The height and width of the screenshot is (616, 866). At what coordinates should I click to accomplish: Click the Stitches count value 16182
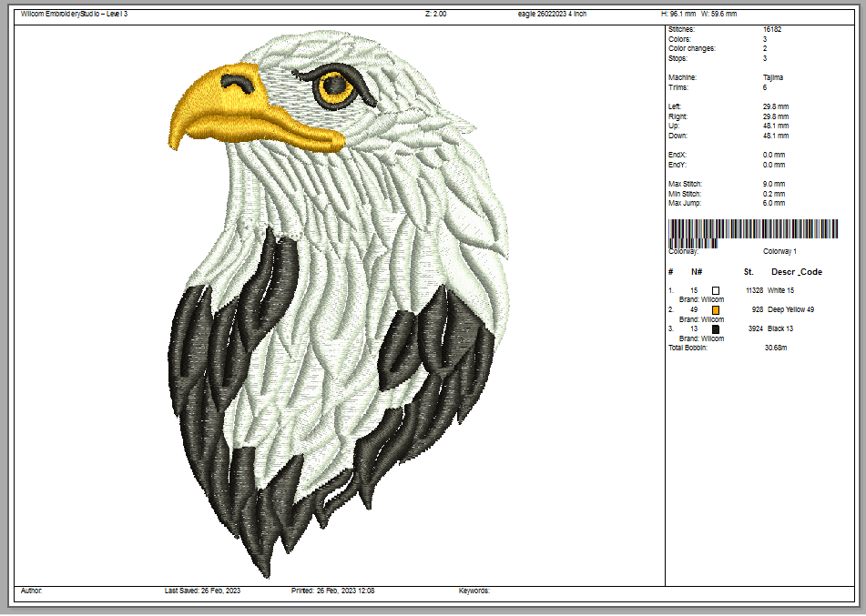tap(771, 29)
